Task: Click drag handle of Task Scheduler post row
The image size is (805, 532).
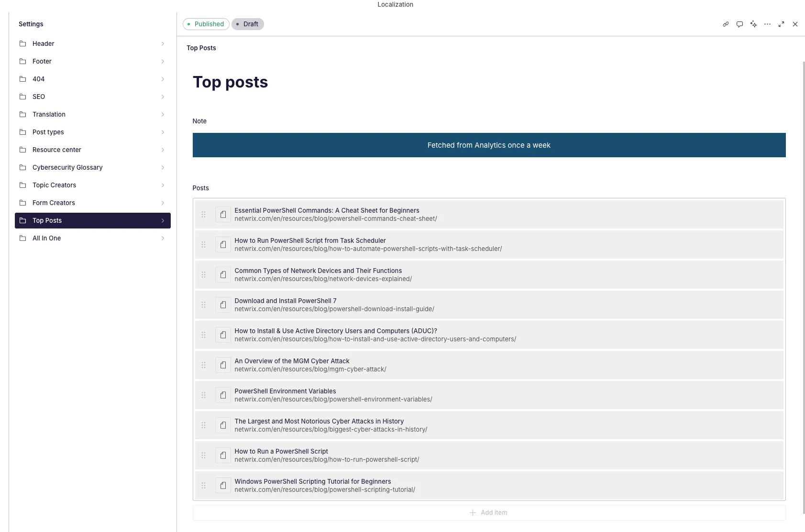Action: coord(203,245)
